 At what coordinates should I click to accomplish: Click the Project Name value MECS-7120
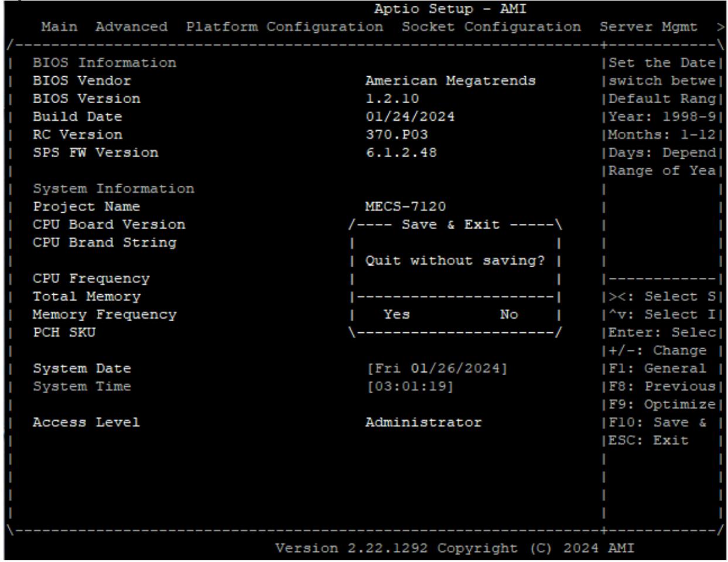pyautogui.click(x=405, y=207)
